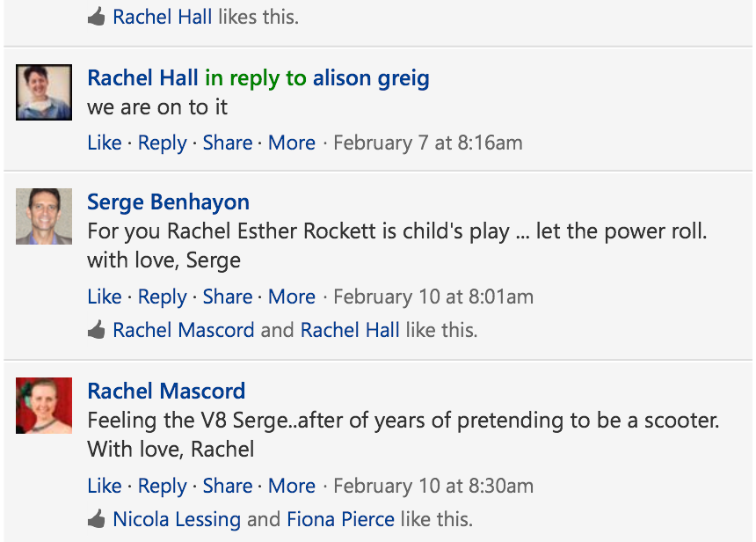Open alison greig's profile link
This screenshot has width=756, height=542.
371,78
